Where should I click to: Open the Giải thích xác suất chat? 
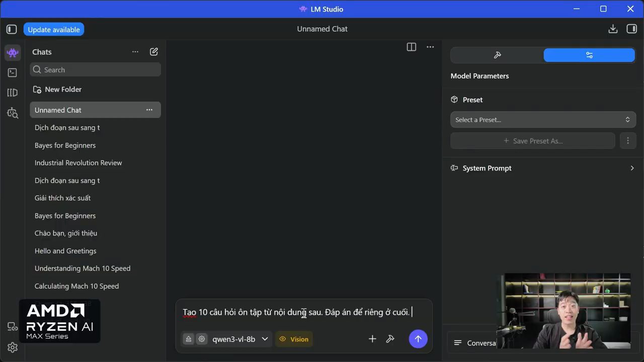pyautogui.click(x=63, y=198)
